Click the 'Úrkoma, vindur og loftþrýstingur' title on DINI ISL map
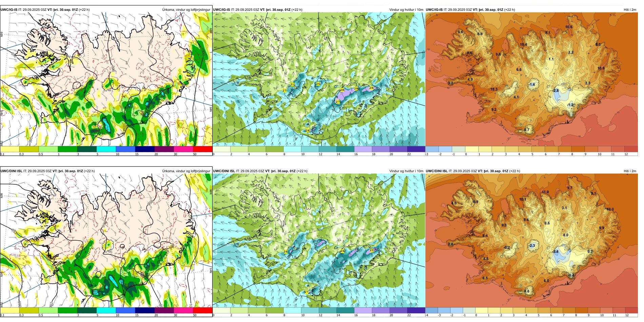 click(186, 171)
